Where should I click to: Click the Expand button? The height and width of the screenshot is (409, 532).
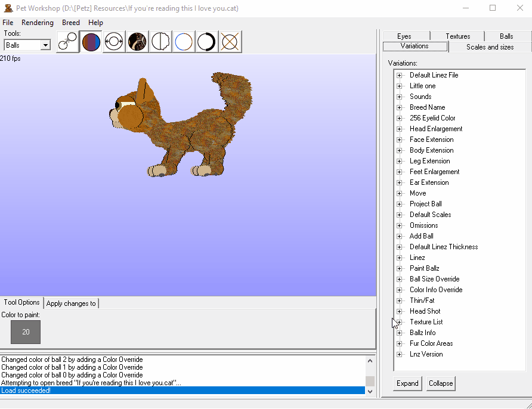coord(407,383)
